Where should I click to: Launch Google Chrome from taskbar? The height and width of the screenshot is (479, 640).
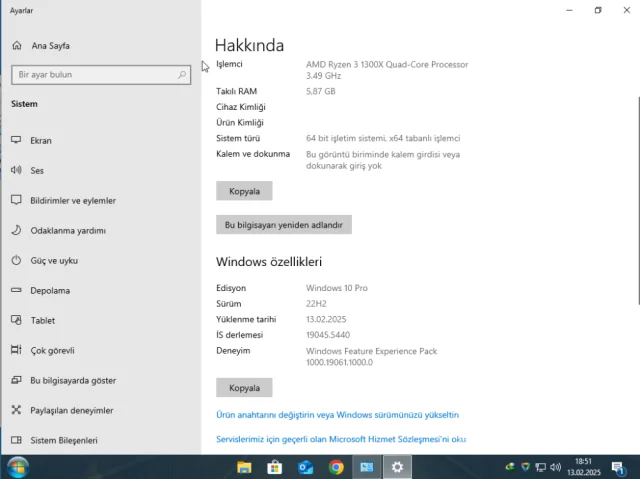pos(336,467)
